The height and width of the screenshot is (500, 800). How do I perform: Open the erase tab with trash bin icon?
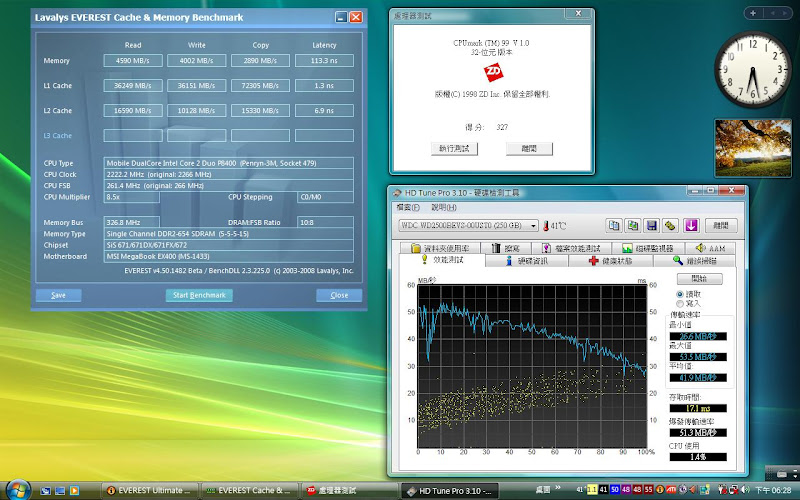point(506,248)
